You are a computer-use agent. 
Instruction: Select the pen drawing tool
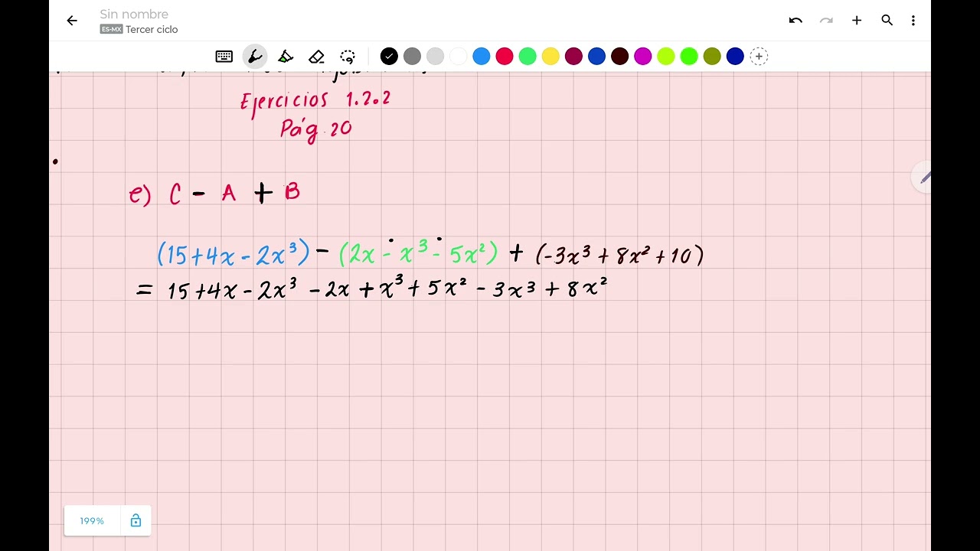click(x=255, y=56)
